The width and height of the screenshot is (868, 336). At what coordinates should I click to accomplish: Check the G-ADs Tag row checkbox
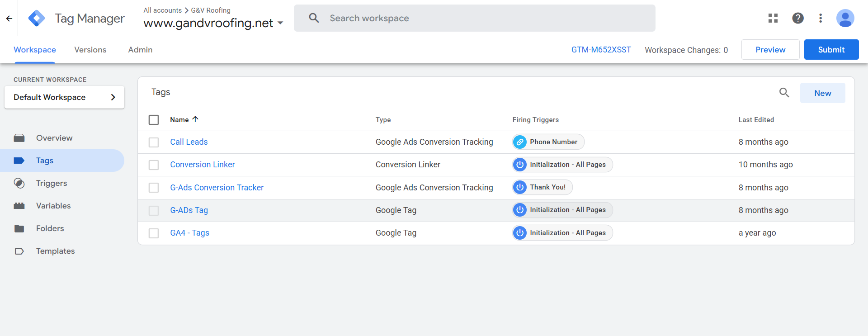point(154,211)
